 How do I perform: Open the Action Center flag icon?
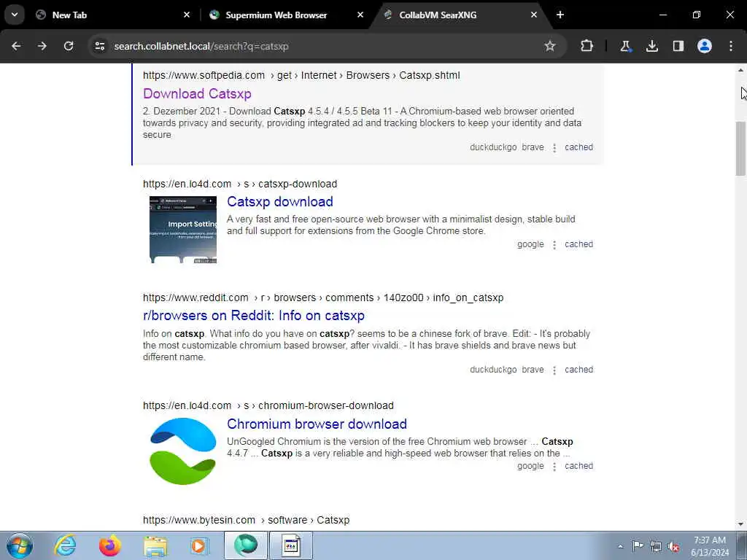(638, 546)
